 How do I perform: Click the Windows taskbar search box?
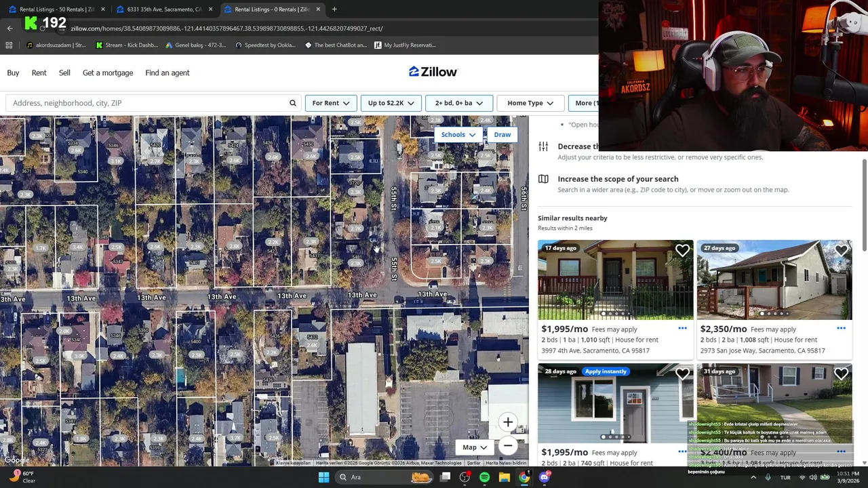pyautogui.click(x=383, y=477)
